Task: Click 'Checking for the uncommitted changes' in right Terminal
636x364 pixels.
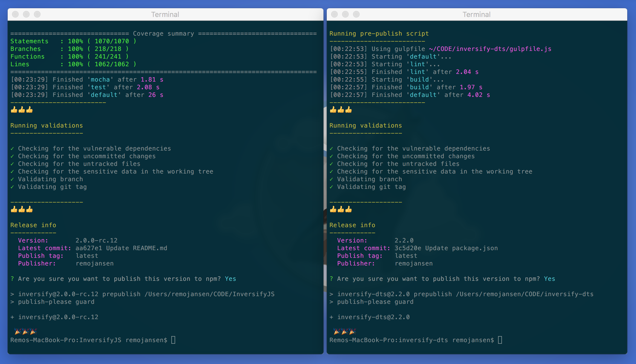Action: (x=402, y=156)
